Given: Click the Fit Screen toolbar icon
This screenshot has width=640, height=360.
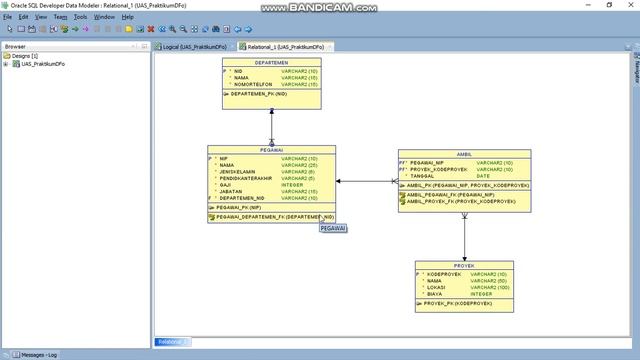Looking at the screenshot, I should pyautogui.click(x=194, y=29).
